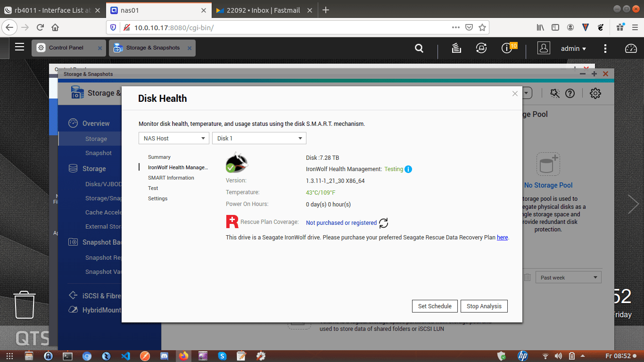Refresh the Rescue Plan Coverage status
This screenshot has height=362, width=644.
pos(384,223)
